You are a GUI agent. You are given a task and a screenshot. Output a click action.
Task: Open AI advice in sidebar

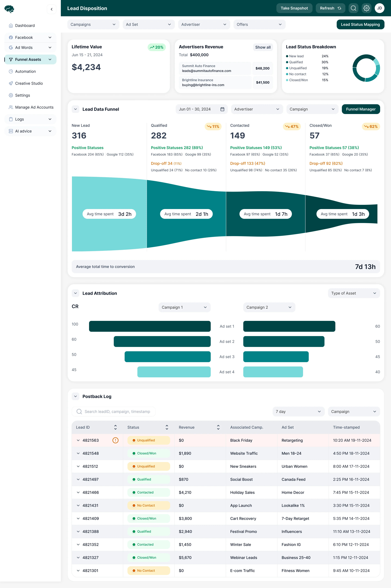(30, 131)
